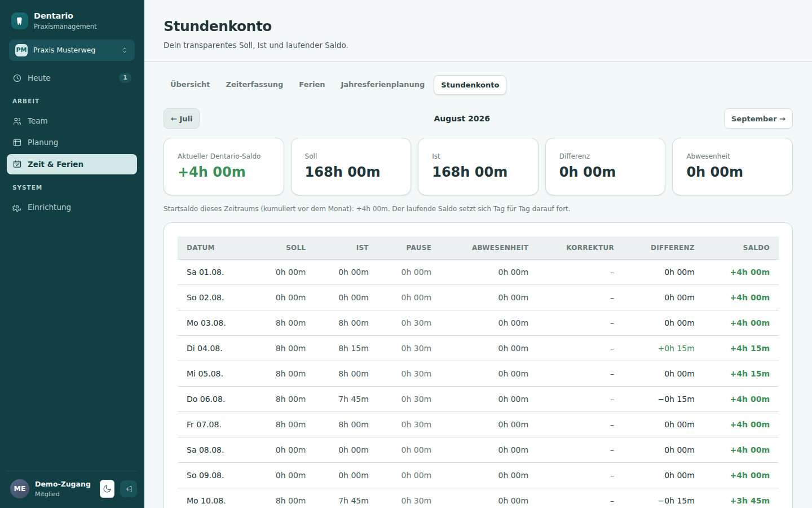Click the PM practice avatar badge

coord(21,50)
